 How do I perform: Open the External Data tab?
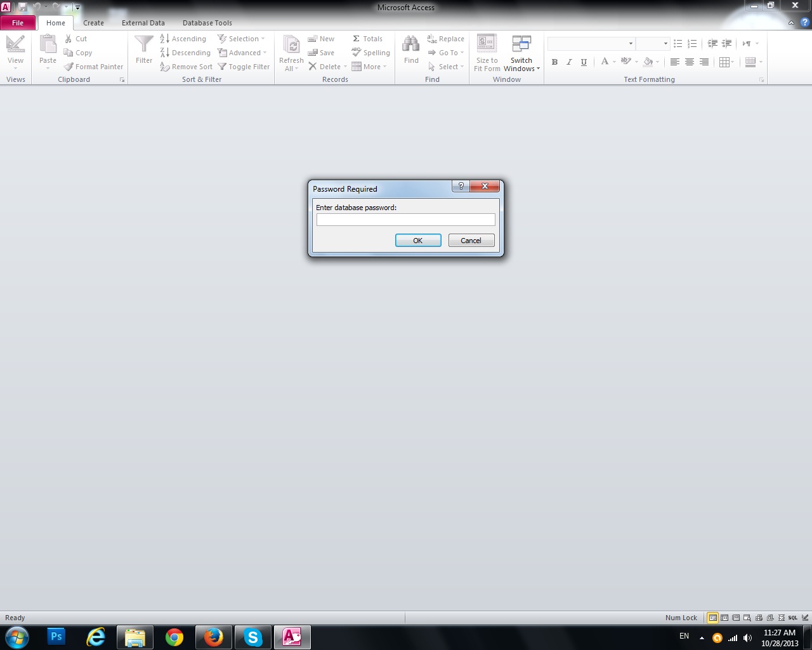143,23
